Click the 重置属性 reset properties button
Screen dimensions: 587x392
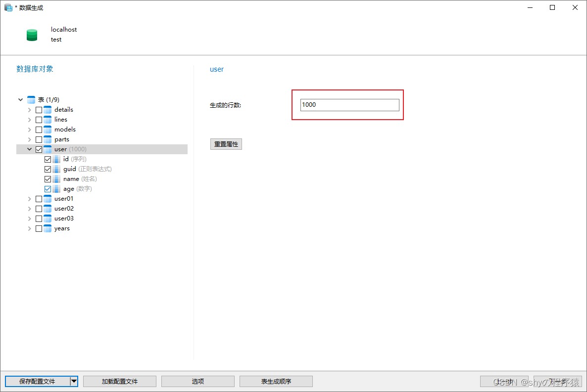point(226,144)
